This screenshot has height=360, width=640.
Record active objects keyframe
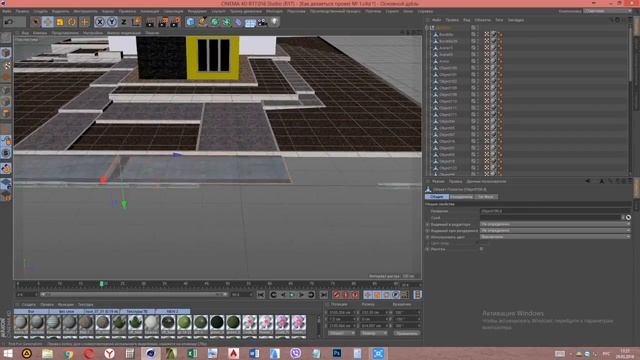[336, 295]
